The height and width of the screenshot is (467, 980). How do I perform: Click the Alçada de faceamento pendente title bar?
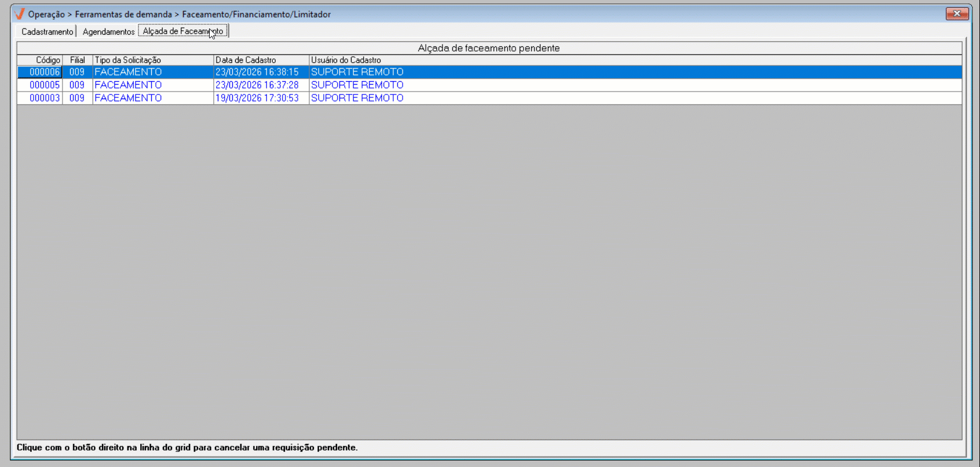coord(489,48)
